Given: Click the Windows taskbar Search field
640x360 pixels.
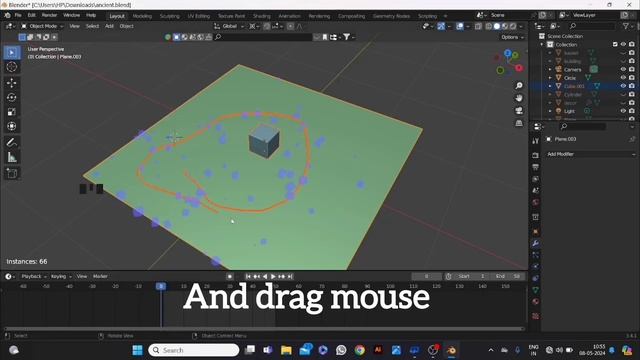Looking at the screenshot, I should [193, 350].
